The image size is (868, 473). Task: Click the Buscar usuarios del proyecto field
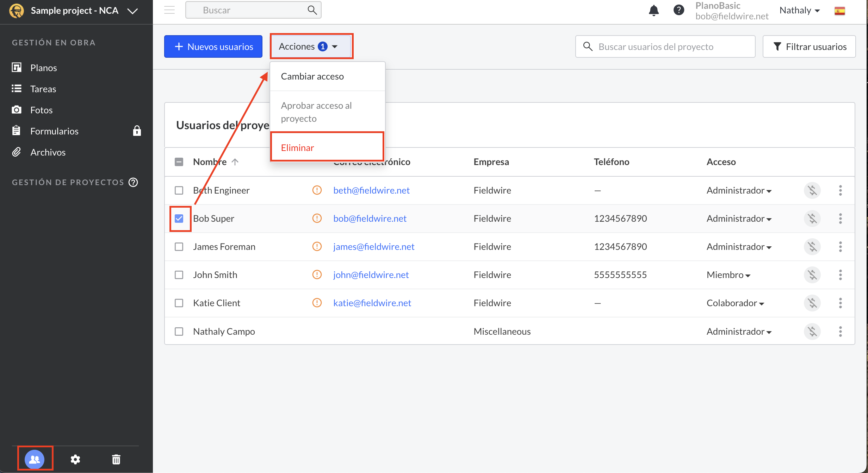pyautogui.click(x=665, y=46)
